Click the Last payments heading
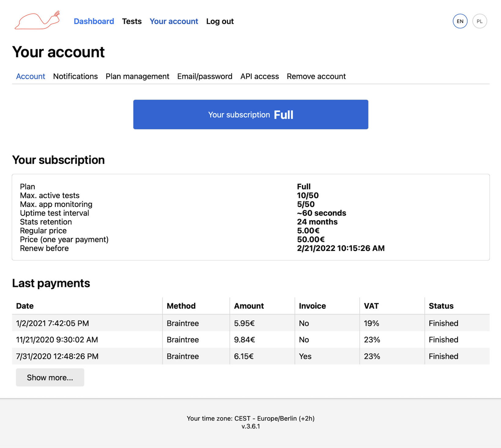The width and height of the screenshot is (501, 448). coord(51,283)
